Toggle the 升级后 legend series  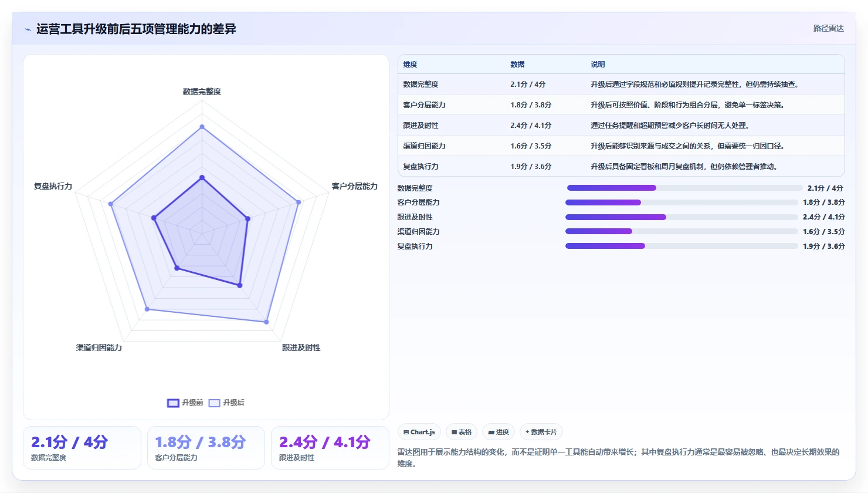click(226, 403)
